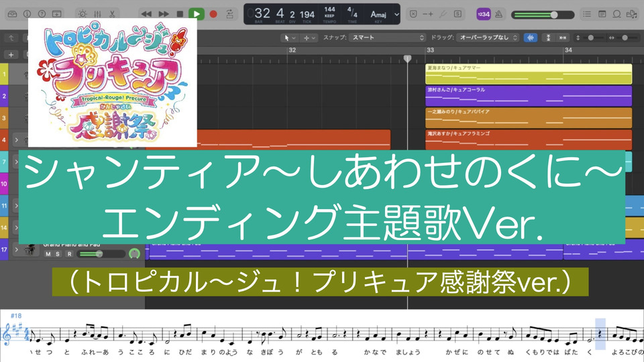Open the Library panel icon

(12, 14)
